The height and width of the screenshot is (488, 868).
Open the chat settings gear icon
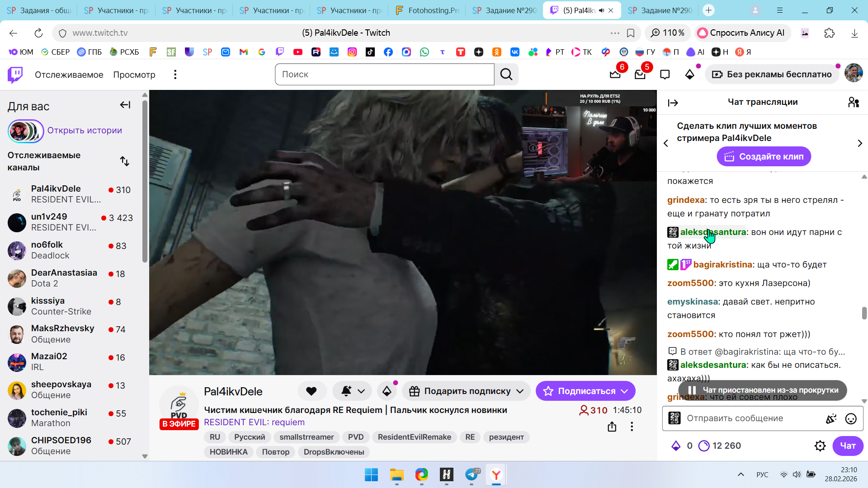tap(820, 446)
